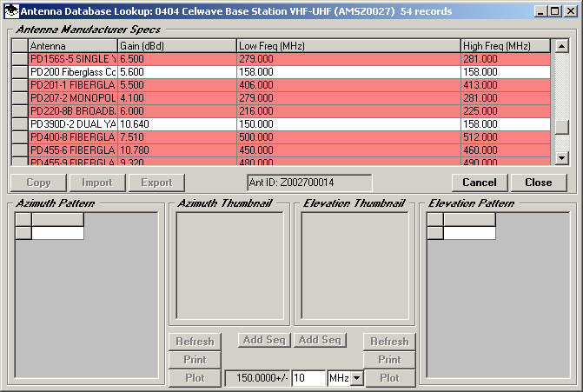Click the table scroll up arrow
This screenshot has height=392, width=583.
point(561,46)
